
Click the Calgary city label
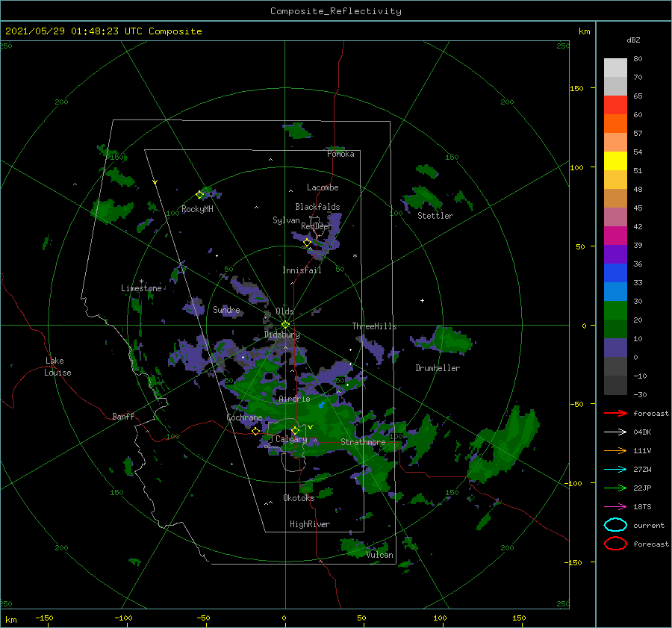(291, 439)
